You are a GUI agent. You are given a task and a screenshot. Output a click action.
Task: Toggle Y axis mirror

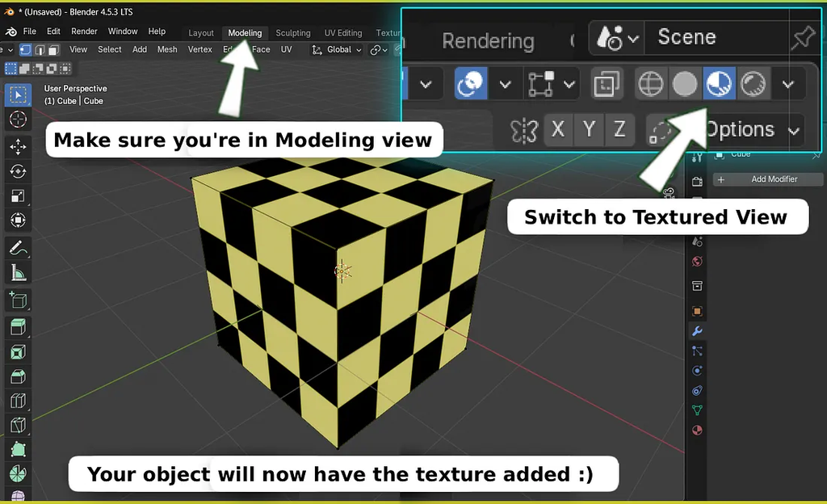coord(588,129)
